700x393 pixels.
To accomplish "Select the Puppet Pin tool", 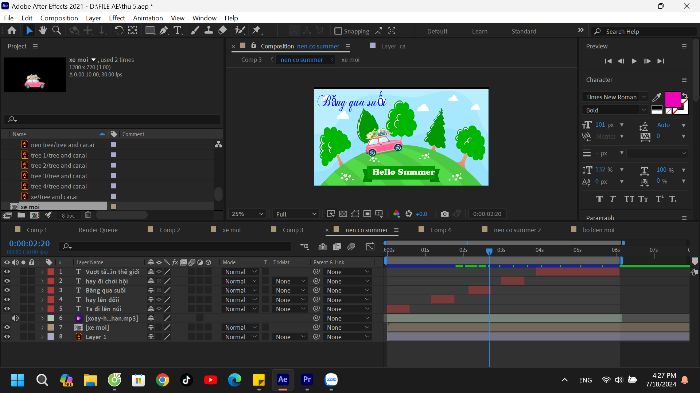I will click(x=256, y=31).
